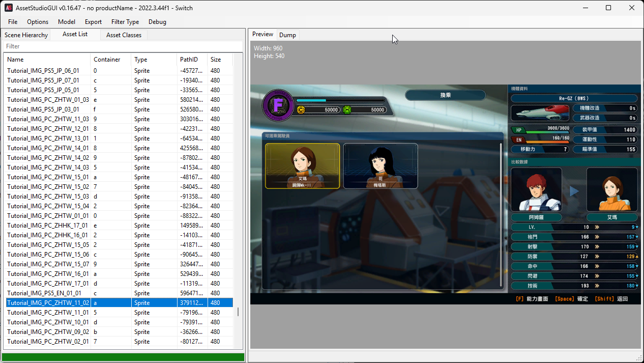Click the sprite preview image
Image resolution: width=644 pixels, height=363 pixels.
point(445,194)
